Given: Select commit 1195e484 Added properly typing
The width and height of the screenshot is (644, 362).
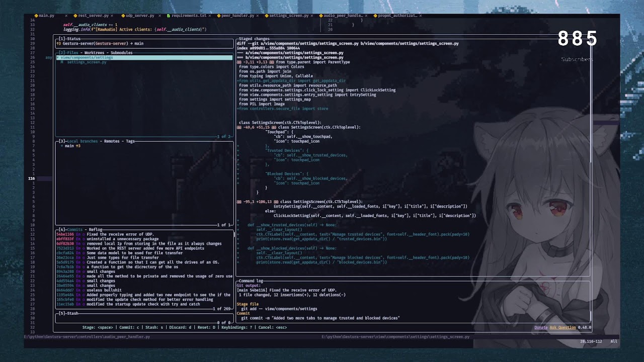Looking at the screenshot, I should [144, 295].
